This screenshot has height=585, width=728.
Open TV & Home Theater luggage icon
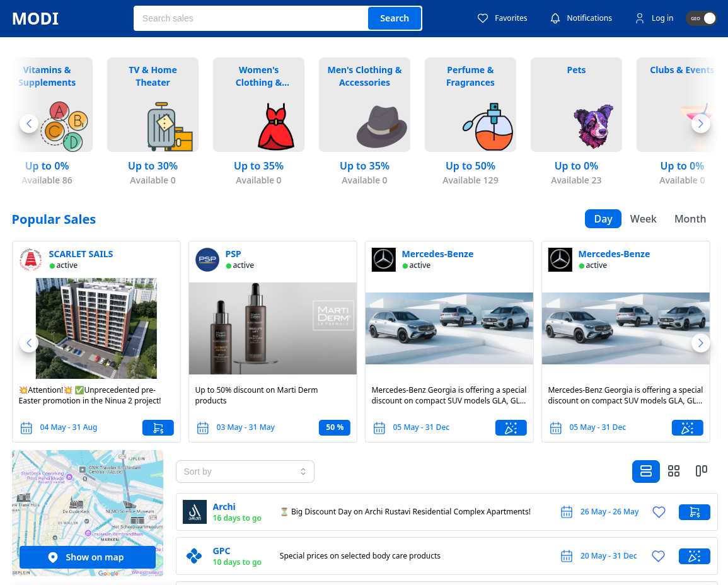[x=170, y=127]
